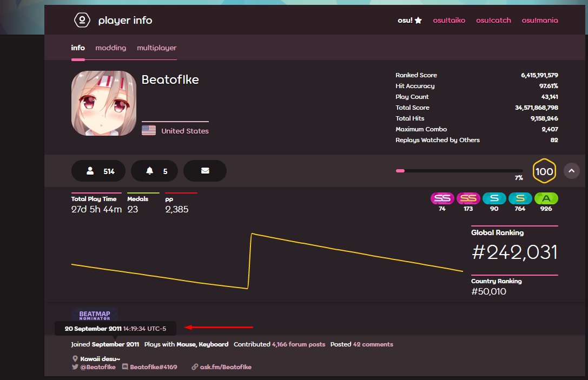Click the Replays Watched by Others value 82
Image resolution: width=588 pixels, height=380 pixels.
[x=554, y=140]
